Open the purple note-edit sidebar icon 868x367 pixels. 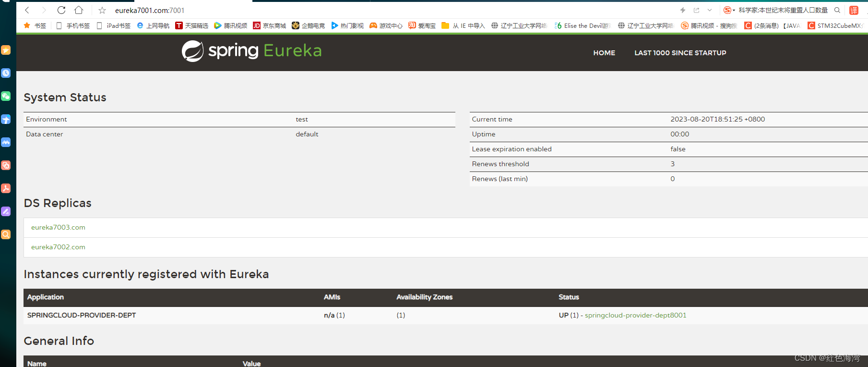click(6, 211)
